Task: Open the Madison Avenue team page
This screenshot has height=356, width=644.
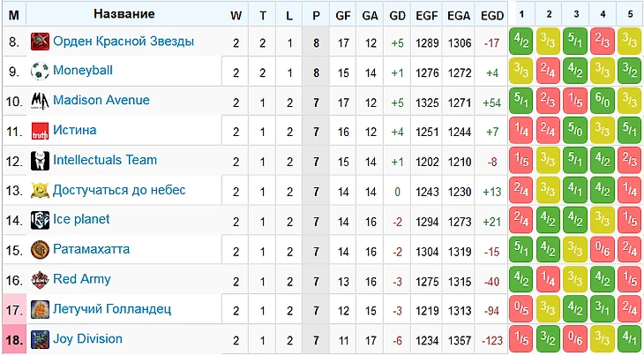Action: (x=101, y=101)
